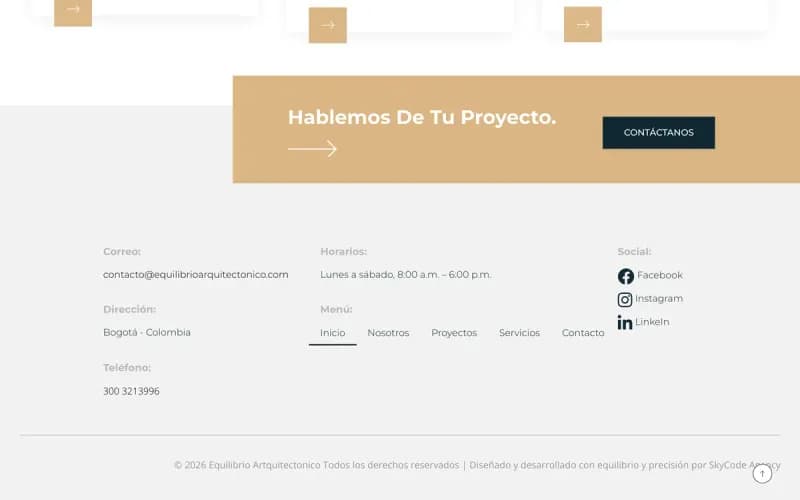
Task: Click SkyCode Agency credit link
Action: [x=744, y=465]
